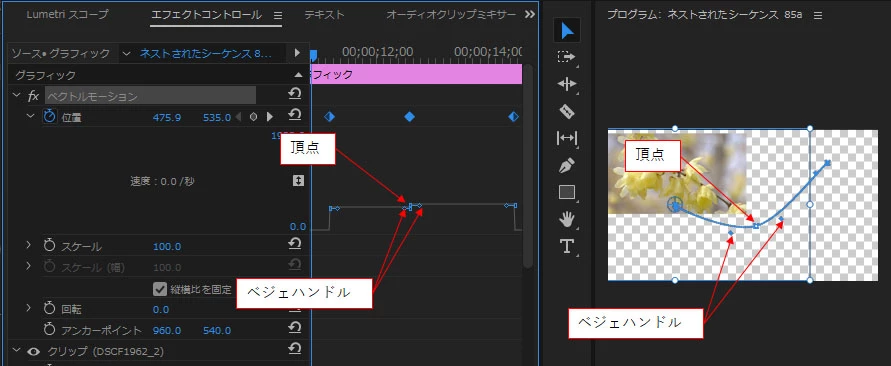Select the Slip tool
891x366 pixels.
(x=567, y=138)
